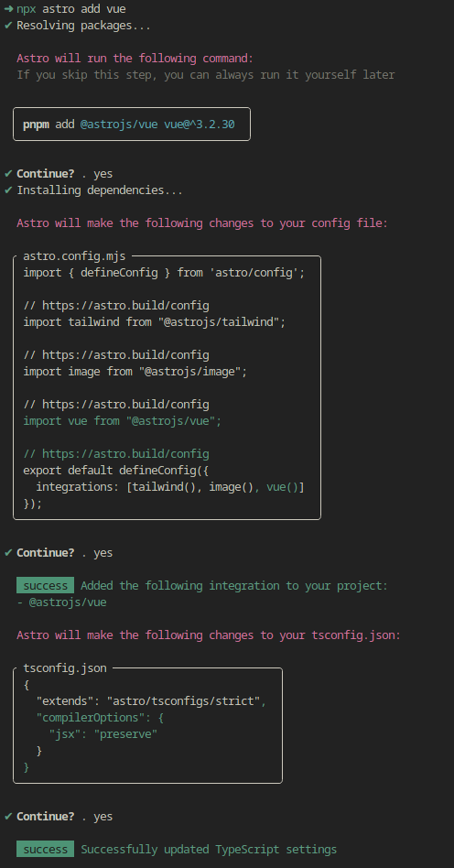Click the checkmark before the second Continue prompt
This screenshot has width=454, height=868.
[8, 552]
